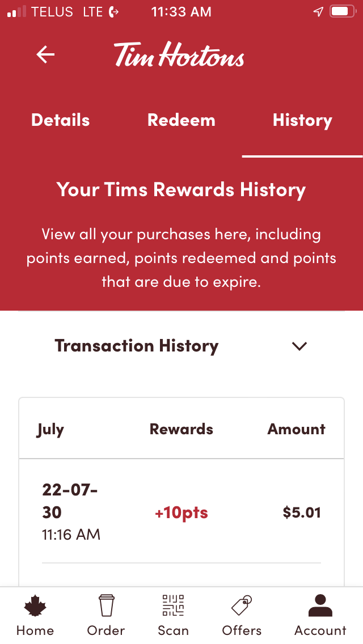The width and height of the screenshot is (363, 644).
Task: Tap the battery indicator in status bar
Action: coord(341,12)
